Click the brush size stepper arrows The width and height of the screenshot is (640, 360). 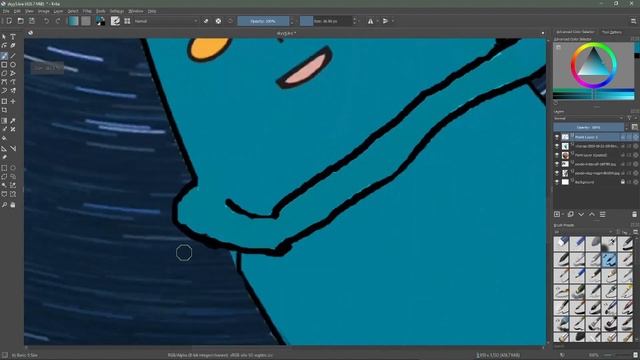[354, 21]
